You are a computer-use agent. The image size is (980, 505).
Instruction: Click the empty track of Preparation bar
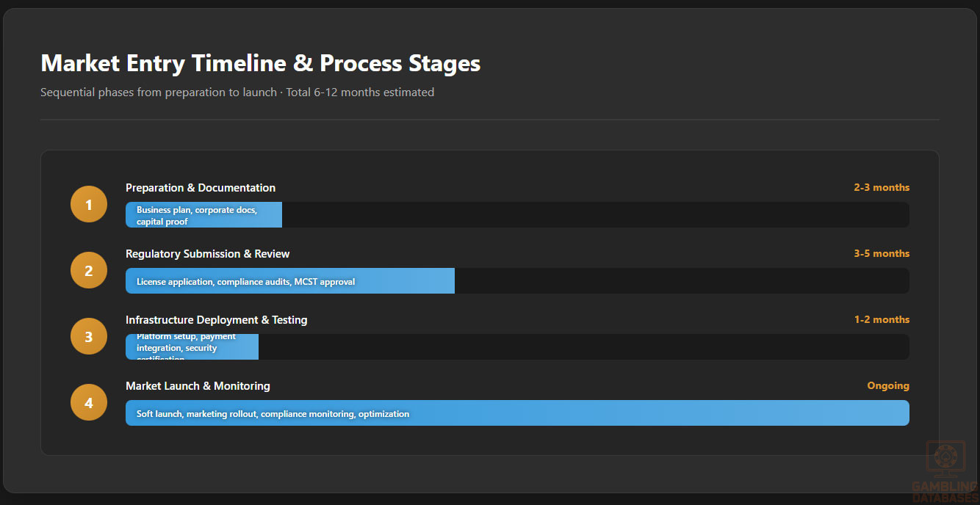pos(595,215)
